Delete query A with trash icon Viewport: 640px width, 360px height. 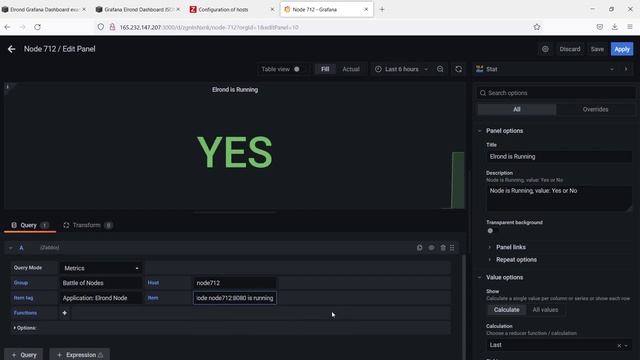[443, 248]
